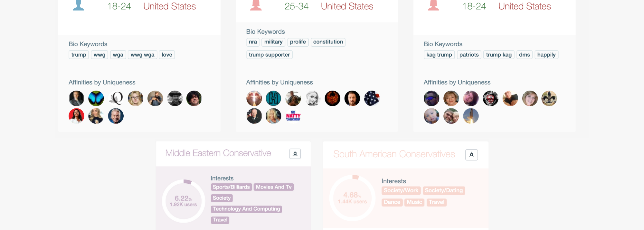Screen dimensions: 644x230
Task: Click the icon button beside South American Conservatives
Action: tap(471, 155)
